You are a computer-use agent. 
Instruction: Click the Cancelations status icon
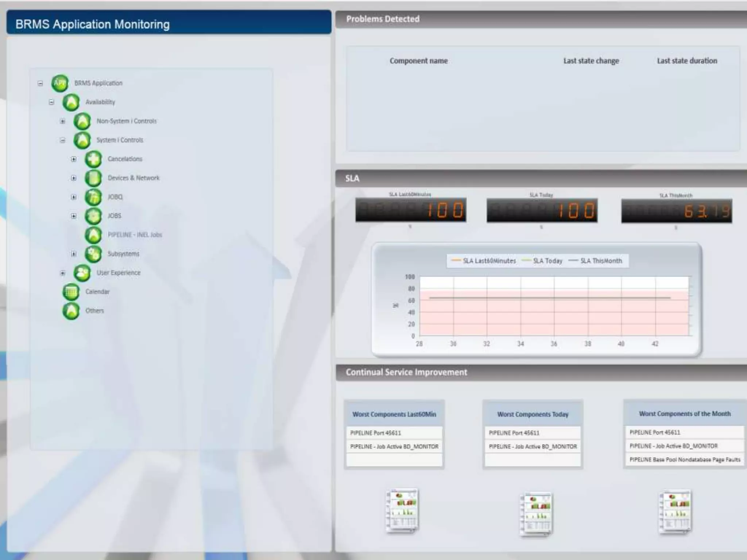pyautogui.click(x=93, y=159)
